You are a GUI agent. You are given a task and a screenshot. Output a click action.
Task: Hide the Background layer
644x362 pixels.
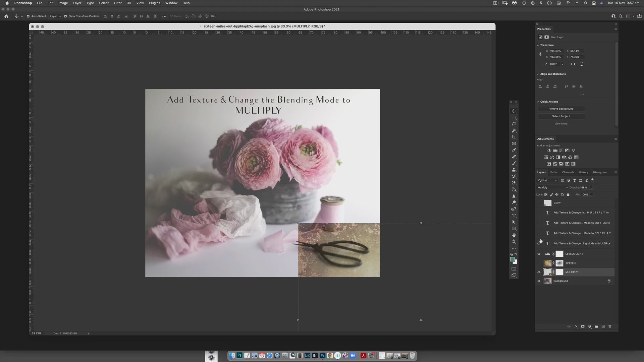[x=539, y=281]
